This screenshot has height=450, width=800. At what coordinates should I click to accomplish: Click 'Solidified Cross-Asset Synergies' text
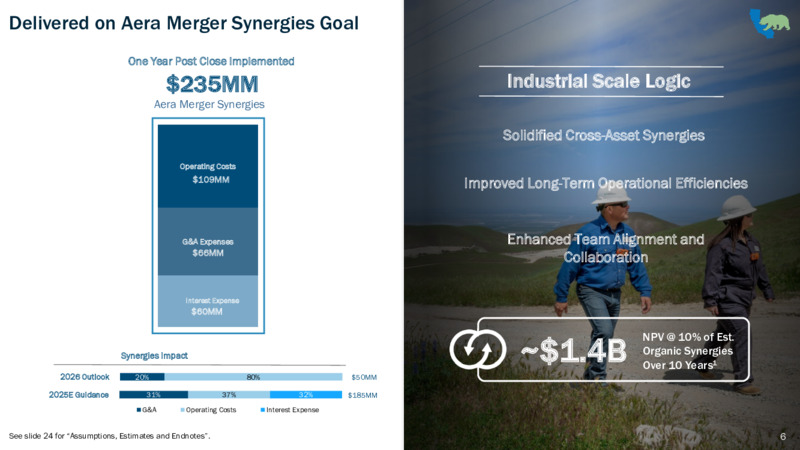coord(604,135)
